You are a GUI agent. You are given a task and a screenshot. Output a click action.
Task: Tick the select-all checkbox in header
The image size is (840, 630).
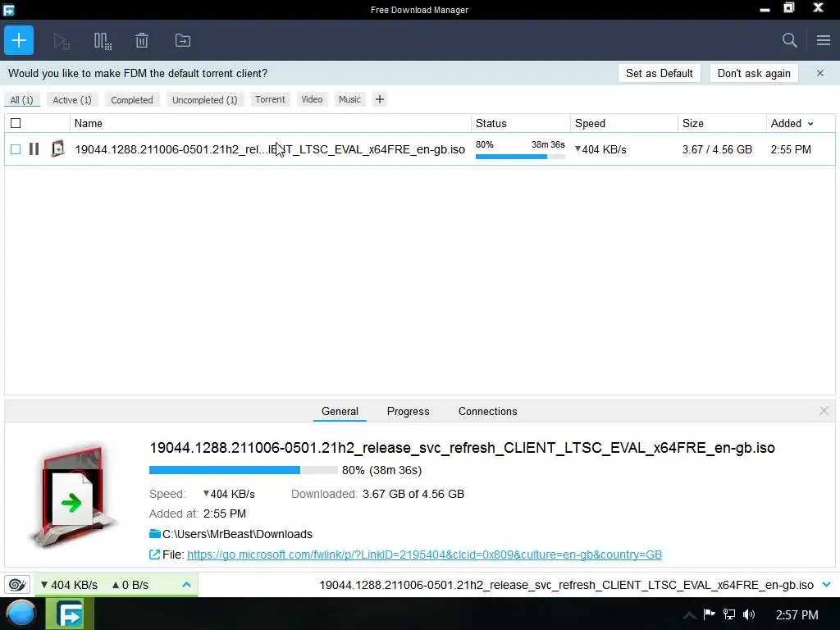click(16, 123)
